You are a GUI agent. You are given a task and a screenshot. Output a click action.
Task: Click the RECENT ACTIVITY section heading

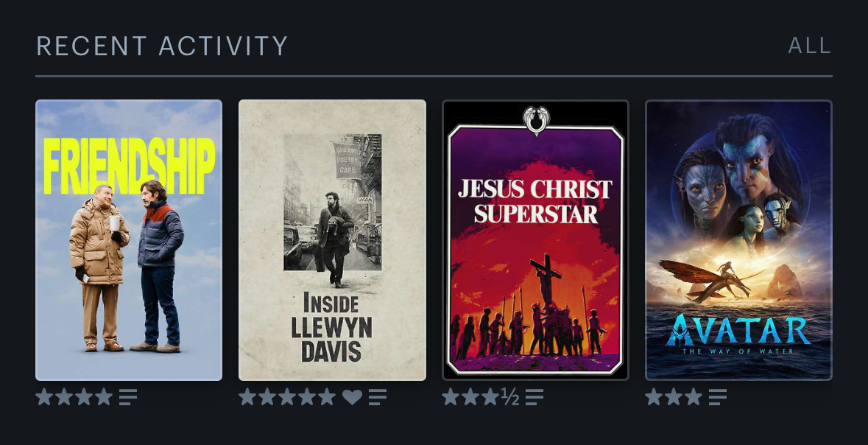162,46
